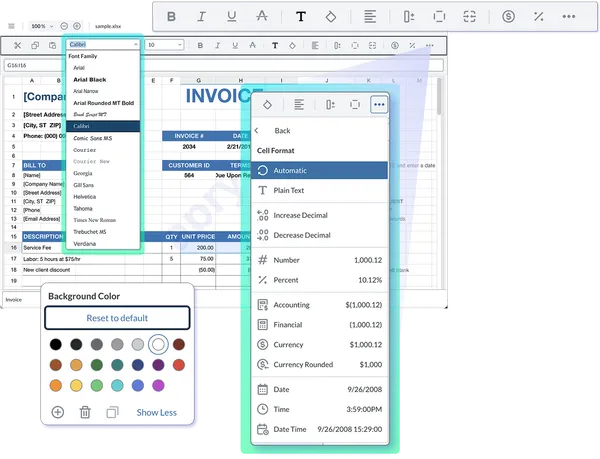This screenshot has height=459, width=600.
Task: Open the text color tool in the enlarged toolbar
Action: pyautogui.click(x=301, y=17)
